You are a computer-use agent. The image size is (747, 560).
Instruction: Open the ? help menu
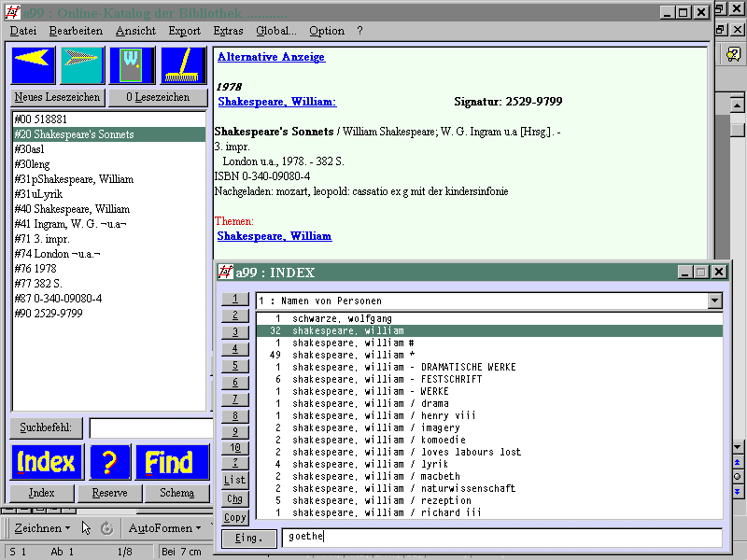click(359, 31)
